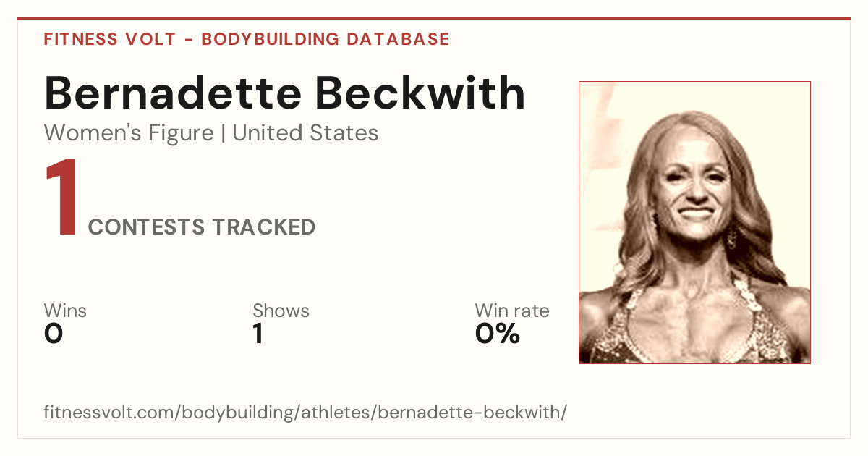Select the Bernadette Beckwith name heading
The width and height of the screenshot is (868, 456).
click(284, 93)
